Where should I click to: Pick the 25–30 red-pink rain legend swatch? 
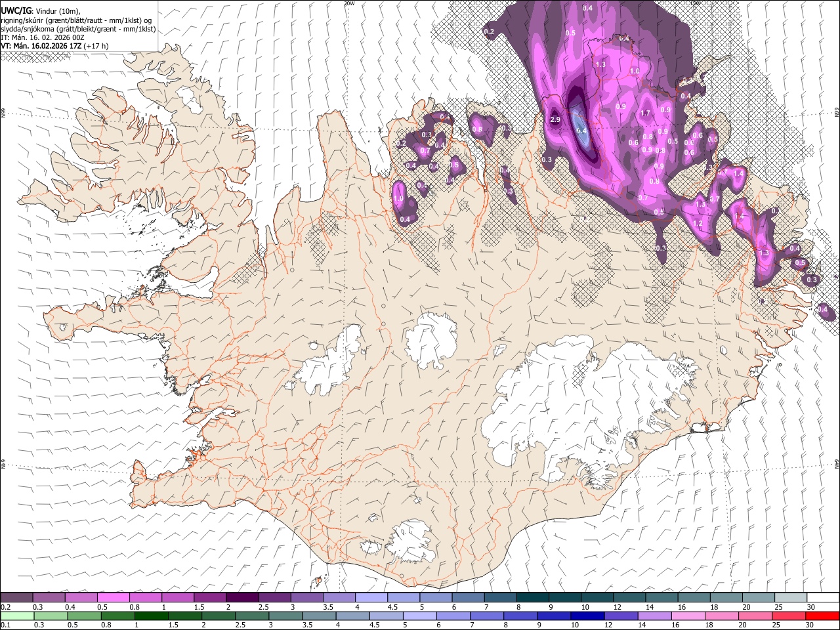(788, 616)
